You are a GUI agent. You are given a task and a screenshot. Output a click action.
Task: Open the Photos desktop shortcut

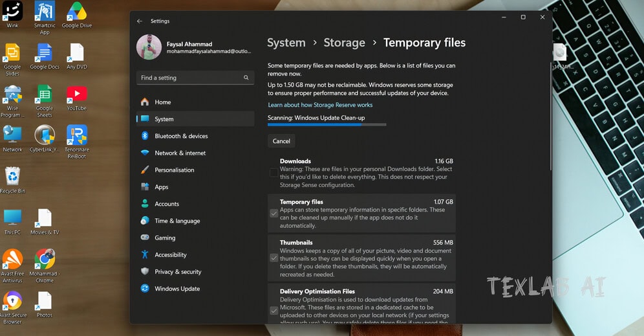pos(45,304)
